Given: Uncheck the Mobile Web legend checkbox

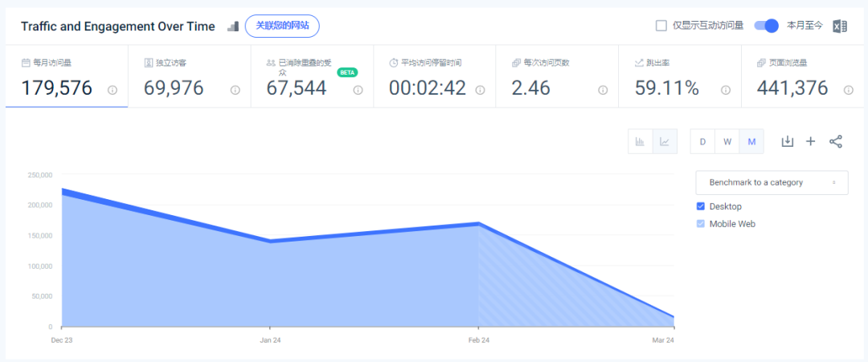Looking at the screenshot, I should (x=701, y=224).
